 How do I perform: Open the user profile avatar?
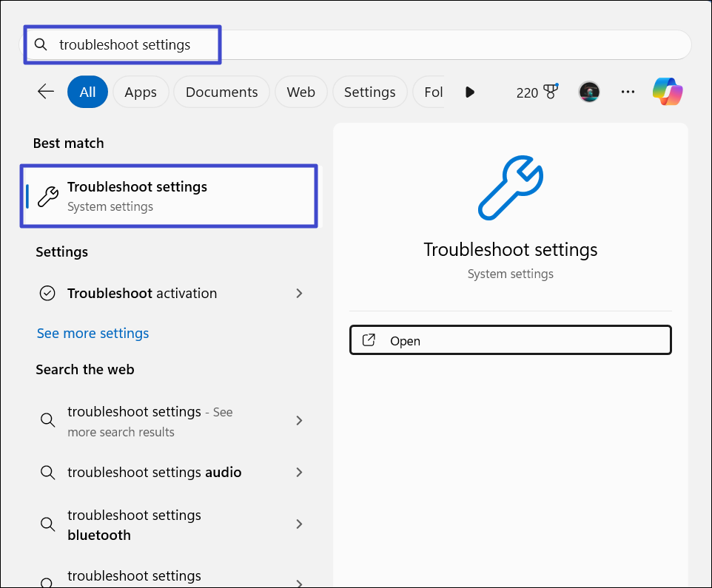[x=589, y=92]
